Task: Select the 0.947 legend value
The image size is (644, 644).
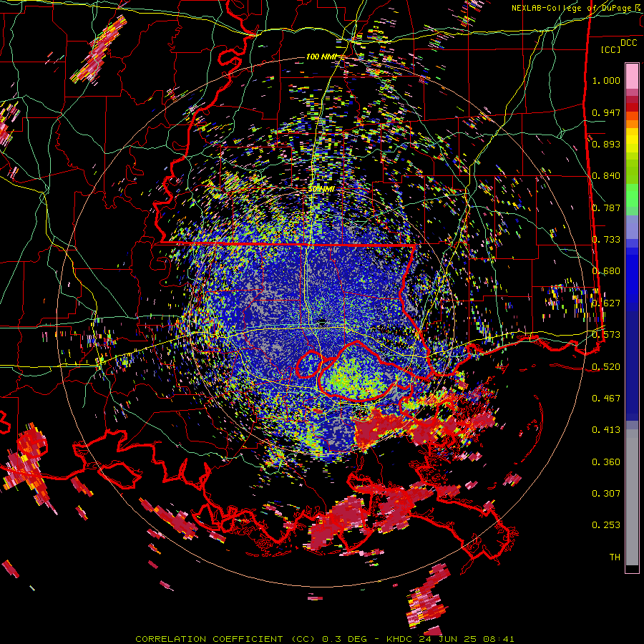Action: point(606,112)
